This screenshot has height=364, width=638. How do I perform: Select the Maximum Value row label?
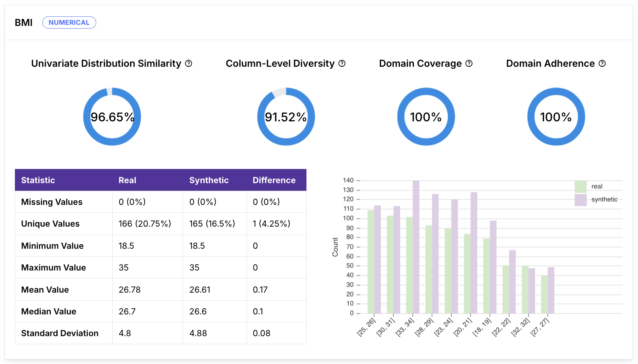click(54, 267)
